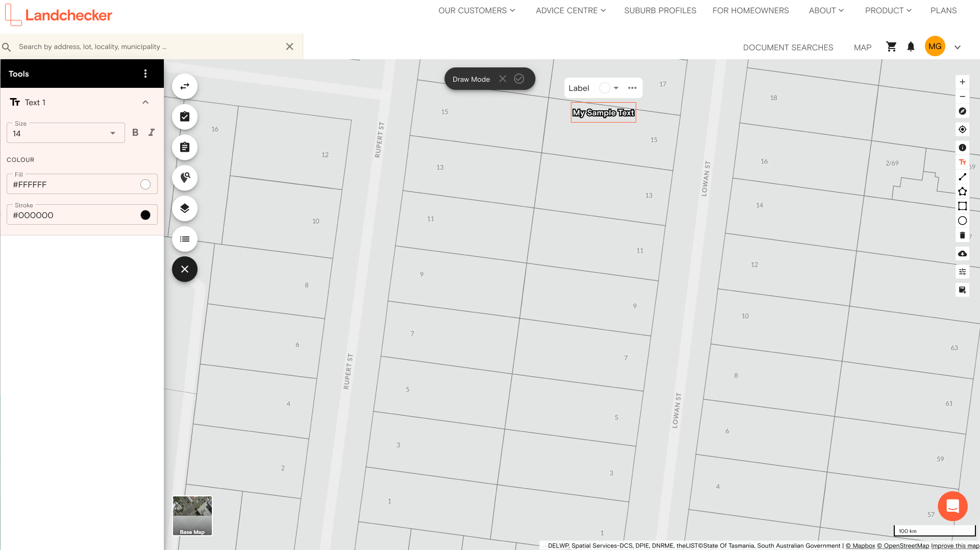Confirm Draw Mode with checkmark
This screenshot has width=980, height=550.
519,79
